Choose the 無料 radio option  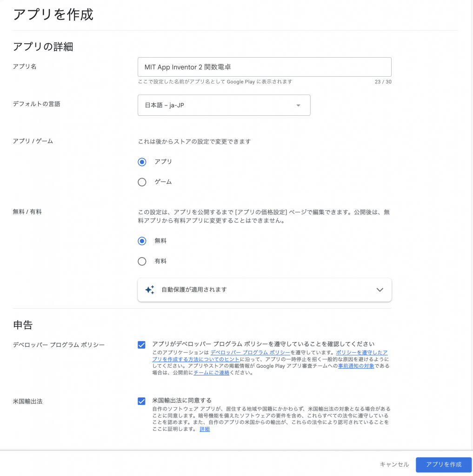point(142,241)
